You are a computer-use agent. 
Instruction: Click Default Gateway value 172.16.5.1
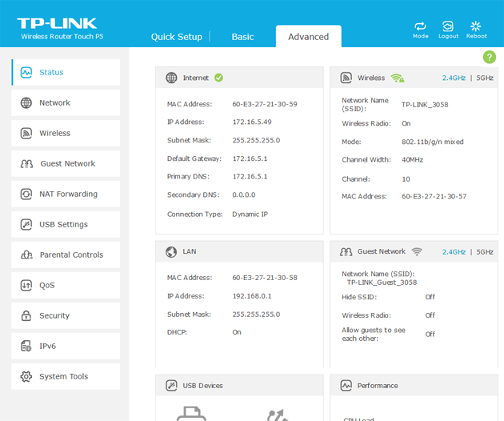click(250, 158)
